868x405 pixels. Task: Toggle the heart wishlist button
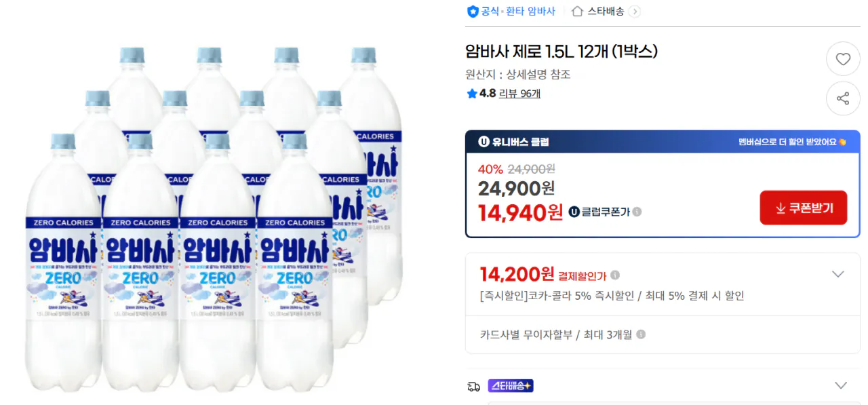click(843, 59)
